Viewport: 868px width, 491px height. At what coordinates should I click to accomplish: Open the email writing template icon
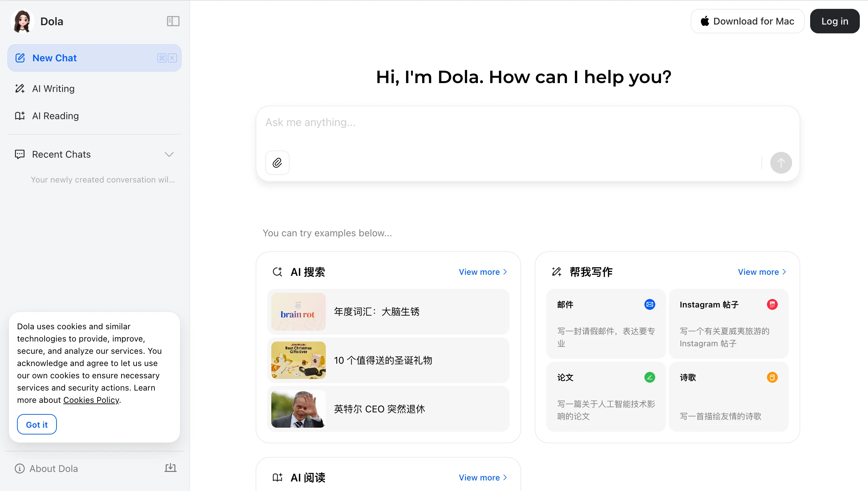click(x=649, y=304)
